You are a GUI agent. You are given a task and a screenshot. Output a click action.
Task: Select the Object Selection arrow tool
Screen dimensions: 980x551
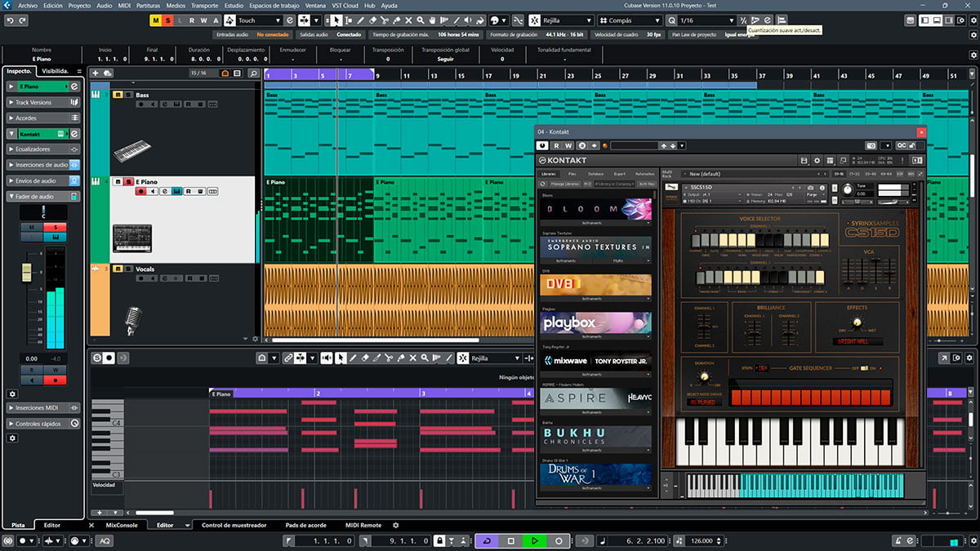pyautogui.click(x=337, y=20)
